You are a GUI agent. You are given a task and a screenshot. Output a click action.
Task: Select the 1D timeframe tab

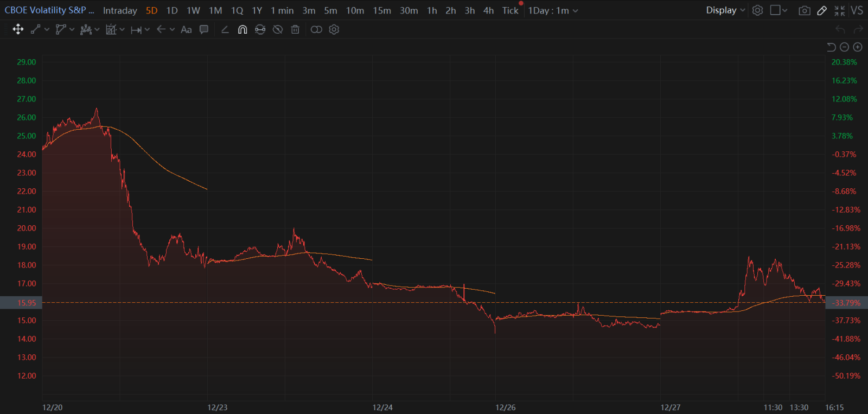[172, 10]
